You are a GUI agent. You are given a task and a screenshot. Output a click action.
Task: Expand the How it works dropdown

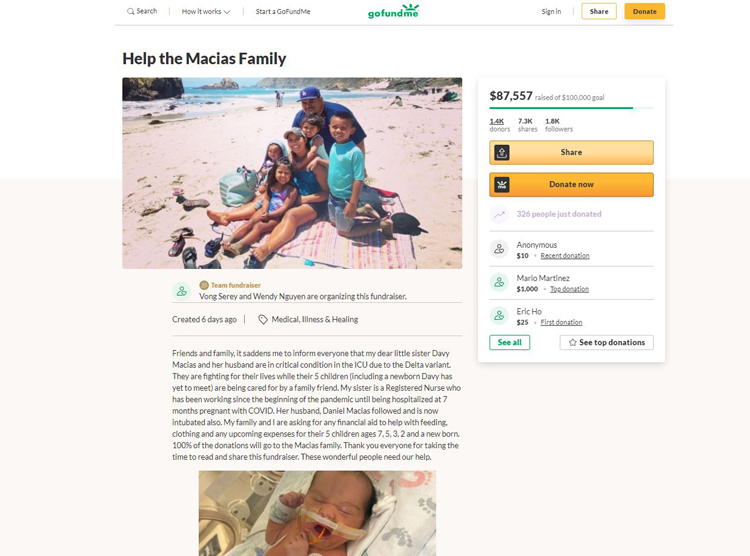[x=206, y=11]
